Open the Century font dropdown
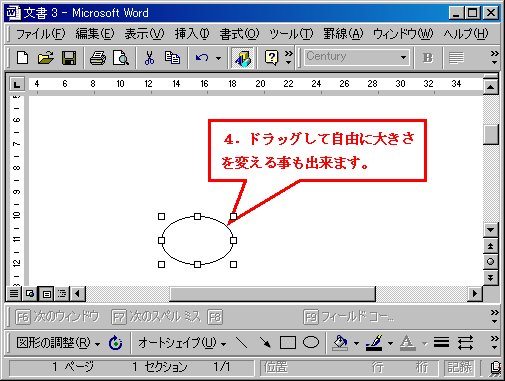 (x=403, y=57)
